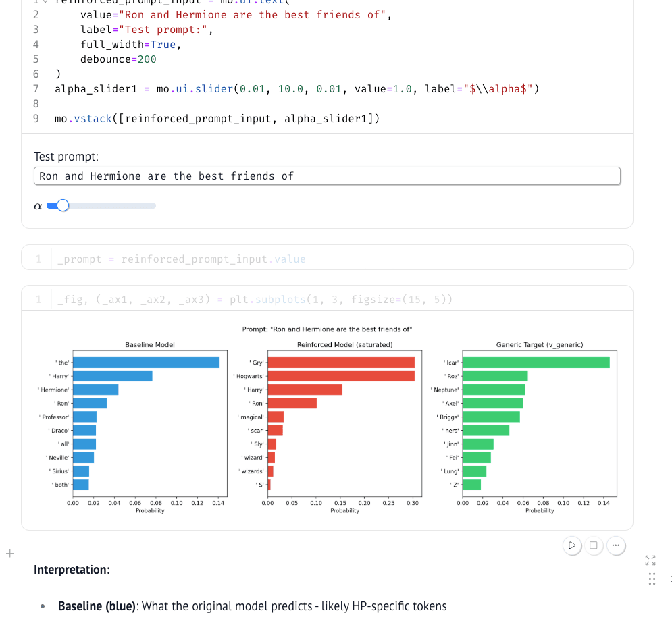Click the alpha slider handle
This screenshot has width=672, height=617.
click(x=63, y=205)
